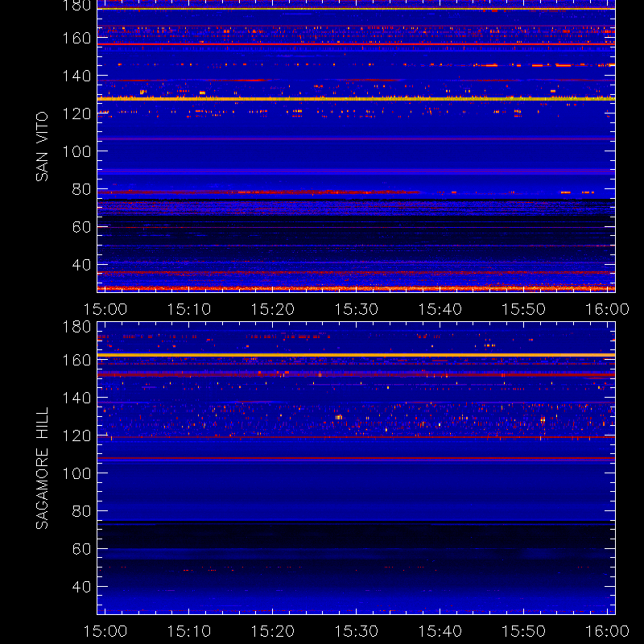Image resolution: width=644 pixels, height=644 pixels.
Task: Click 16:00 time label under Sagamore Hill plot
Action: (607, 631)
